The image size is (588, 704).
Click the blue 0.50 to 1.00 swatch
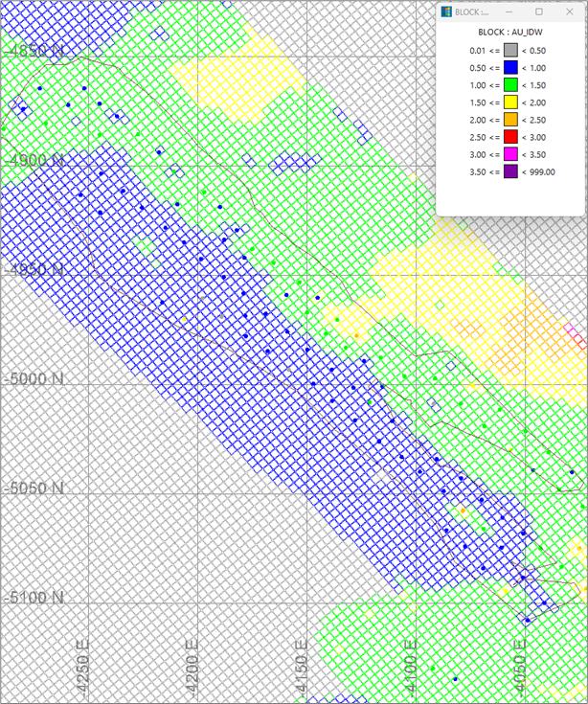pyautogui.click(x=510, y=68)
